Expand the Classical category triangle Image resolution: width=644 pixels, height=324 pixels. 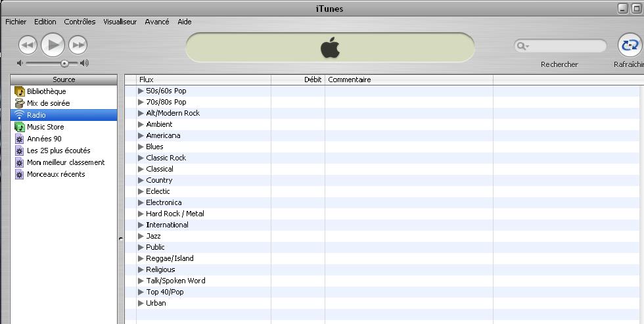click(x=141, y=169)
